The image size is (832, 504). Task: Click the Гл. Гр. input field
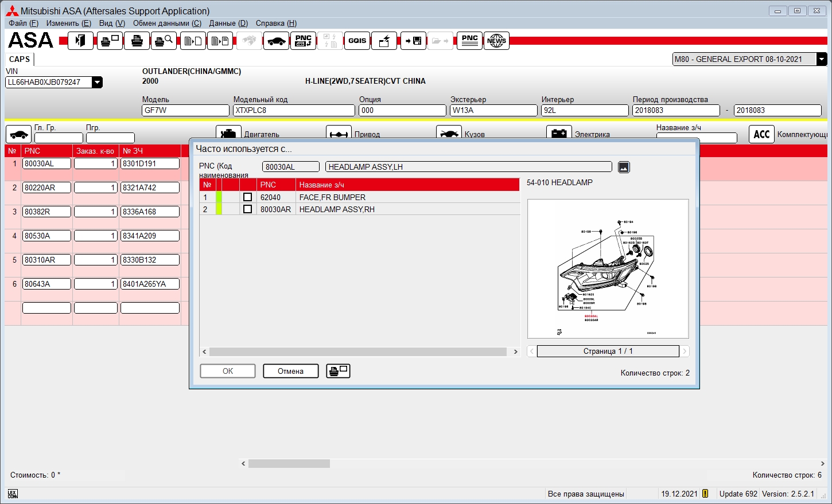point(59,138)
